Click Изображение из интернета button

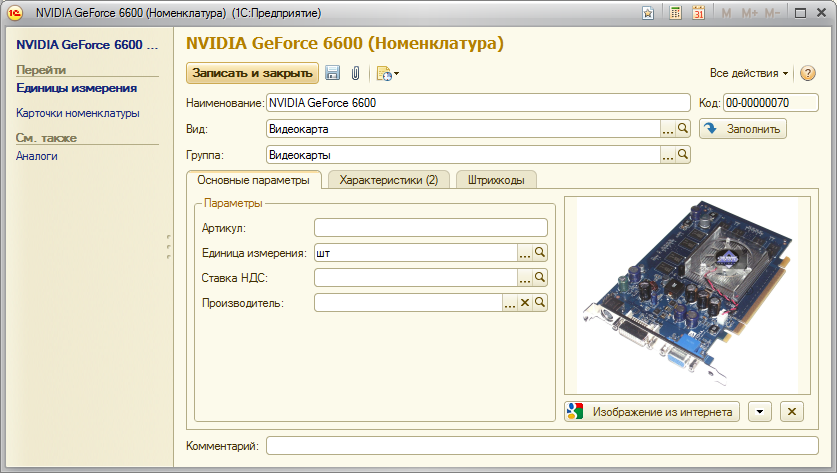[x=652, y=412]
